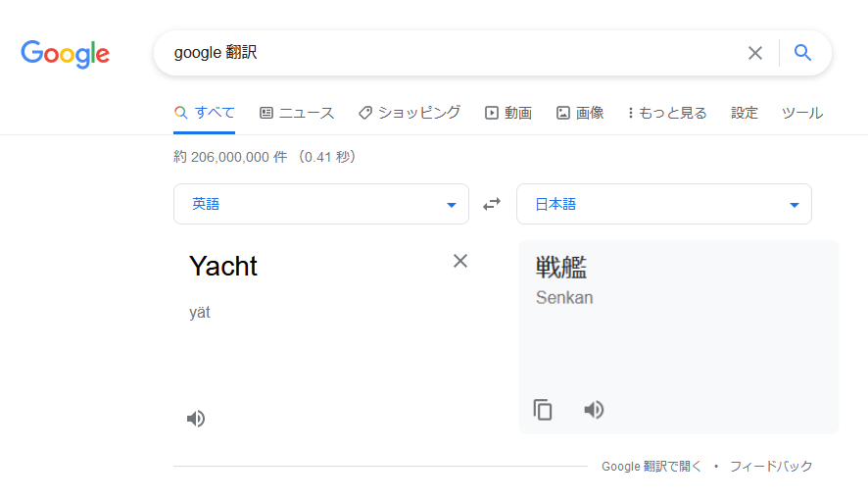The height and width of the screenshot is (500, 868).
Task: Click the translated 戦艦 text
Action: coord(561,268)
